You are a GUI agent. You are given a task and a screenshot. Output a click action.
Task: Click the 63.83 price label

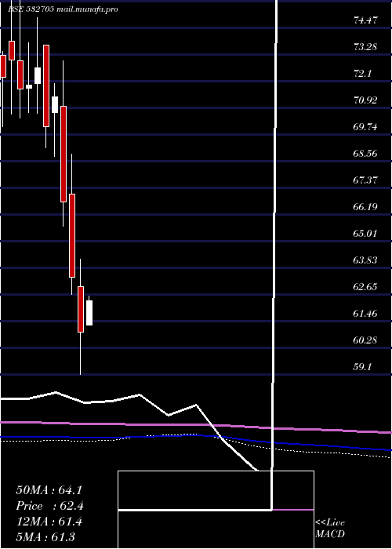tap(365, 260)
